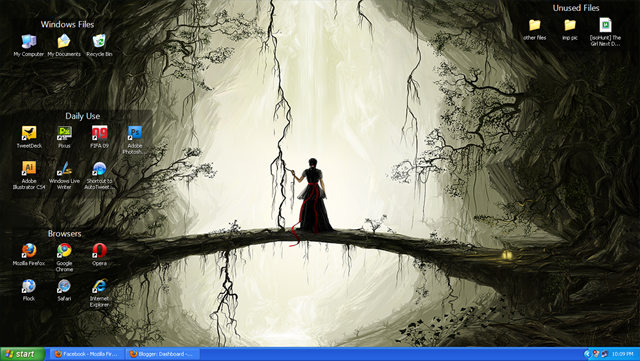Select the [isoHunt] The Girl Next D... file
The height and width of the screenshot is (361, 640).
point(605,32)
